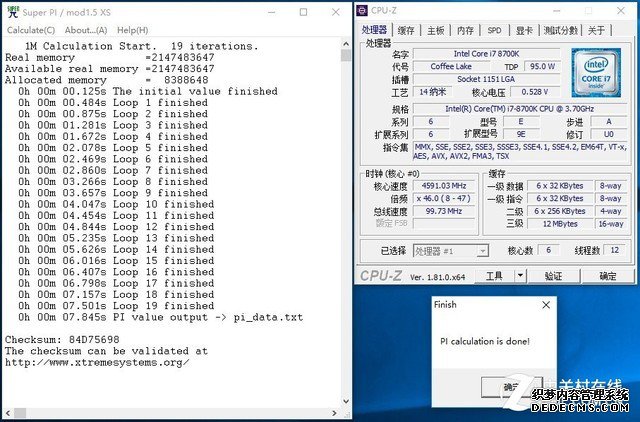Click the 'Intel(R) Core(TM) i7-8700K CPU @ 3.70GHz' specification field
640x422 pixels.
[520, 109]
